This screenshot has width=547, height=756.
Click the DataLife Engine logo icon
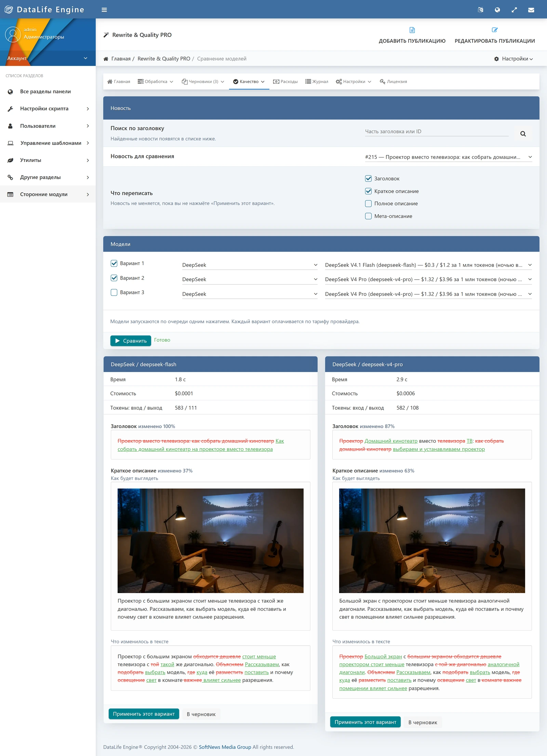[9, 10]
